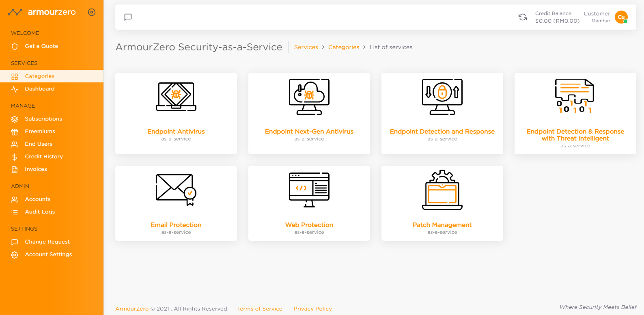Refresh the credit balance with sync icon
The height and width of the screenshot is (315, 644).
coord(523,17)
